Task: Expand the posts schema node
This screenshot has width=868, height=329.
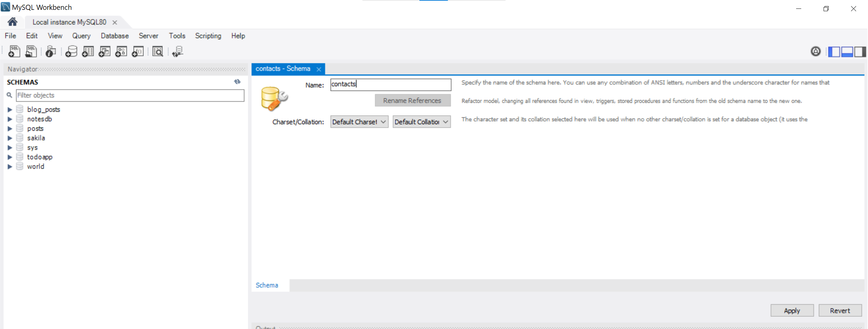Action: [x=10, y=129]
